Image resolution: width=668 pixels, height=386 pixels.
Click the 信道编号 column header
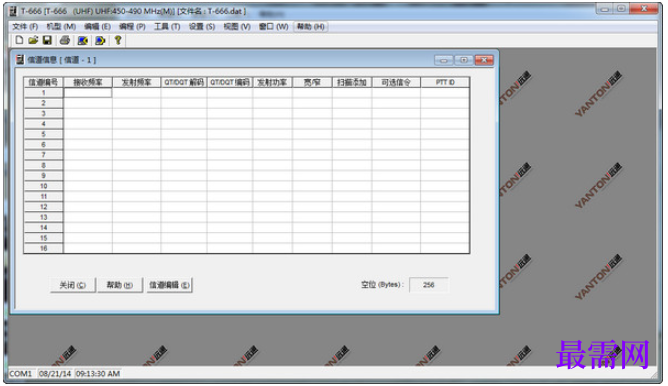[43, 82]
